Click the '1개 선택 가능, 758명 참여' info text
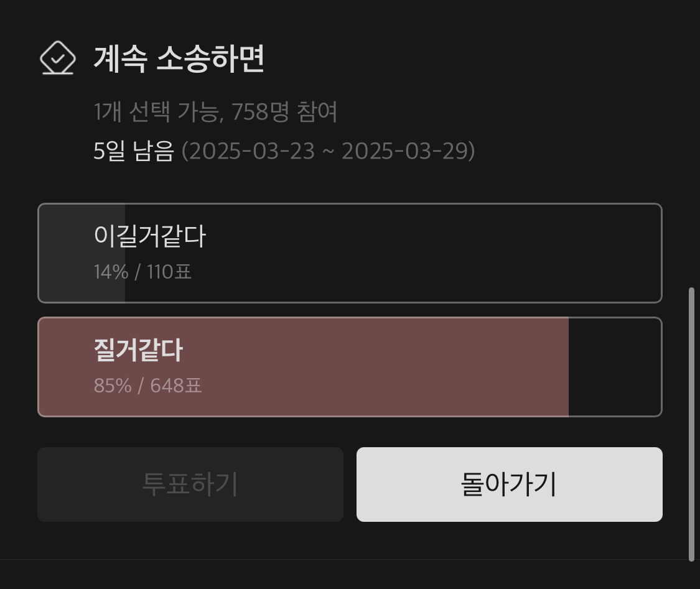Viewport: 700px width, 589px height. [215, 112]
